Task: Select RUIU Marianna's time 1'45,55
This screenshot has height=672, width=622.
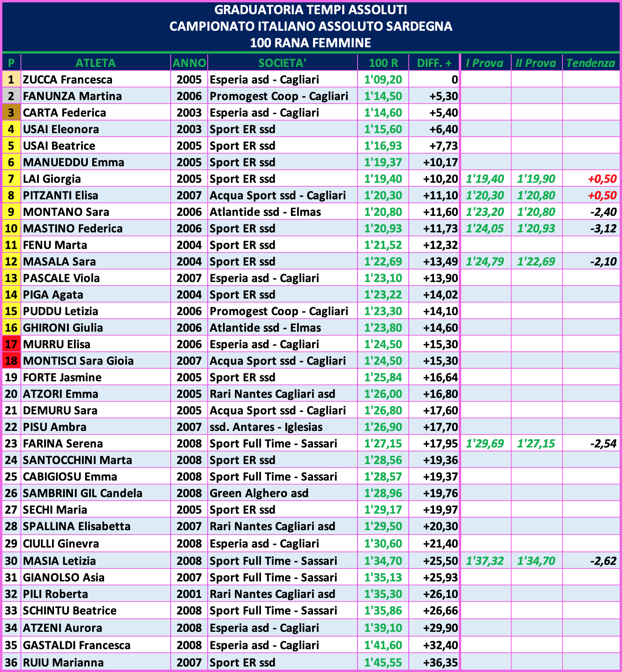Action: [383, 663]
